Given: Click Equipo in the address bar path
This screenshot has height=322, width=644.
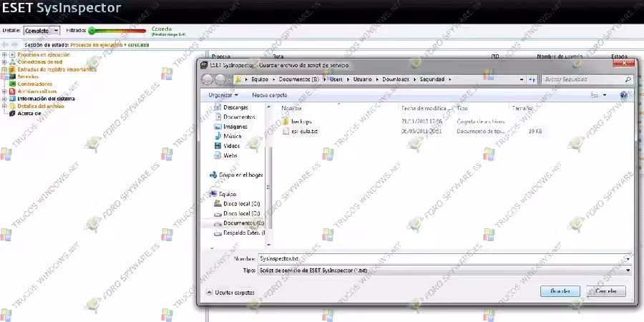Looking at the screenshot, I should click(260, 79).
